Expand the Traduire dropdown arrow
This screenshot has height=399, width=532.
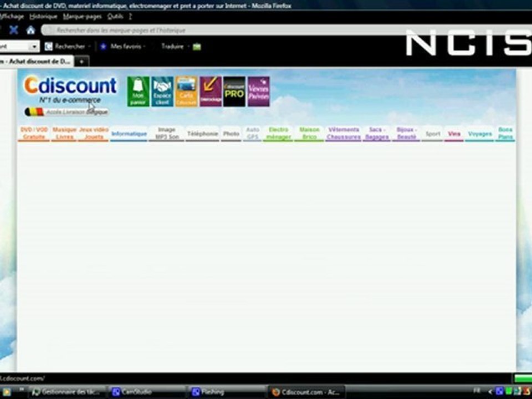click(x=188, y=47)
